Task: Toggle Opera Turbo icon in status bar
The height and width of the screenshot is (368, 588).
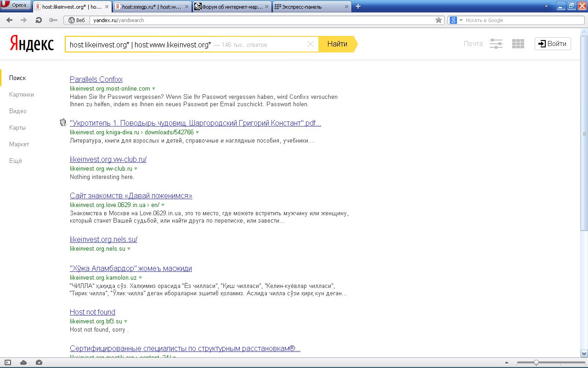Action: point(39,362)
